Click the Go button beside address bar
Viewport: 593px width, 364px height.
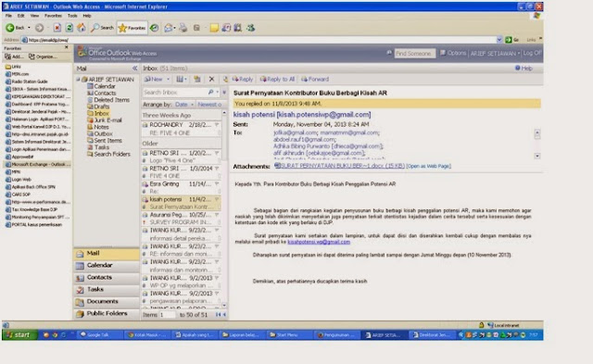(x=512, y=40)
